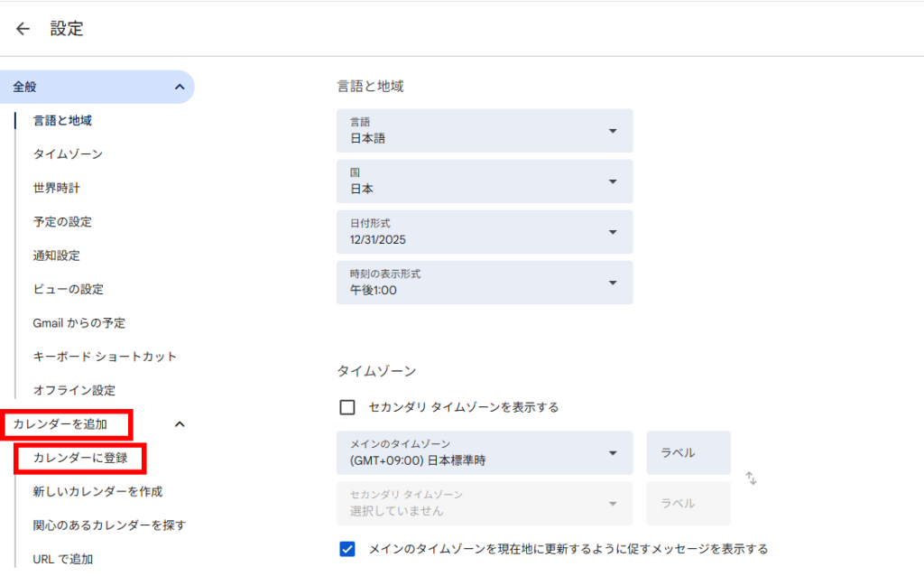Collapse the カレンダーを追加 section chevron
Screen dimensions: 924x576
(x=179, y=423)
